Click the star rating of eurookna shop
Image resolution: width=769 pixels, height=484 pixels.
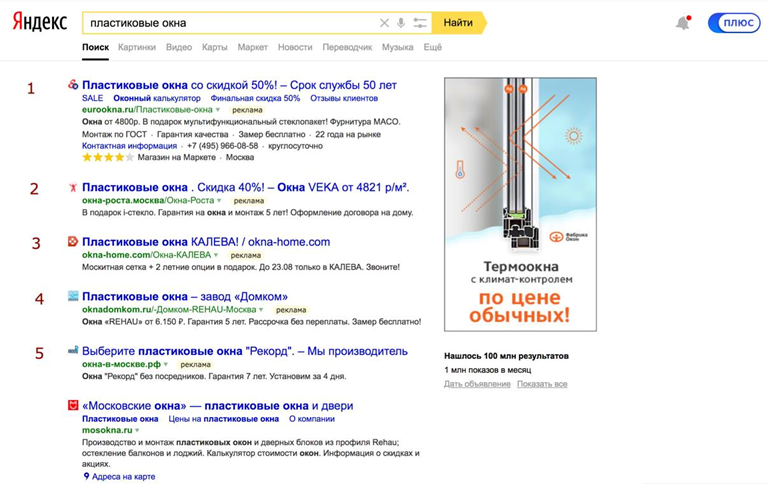click(108, 157)
